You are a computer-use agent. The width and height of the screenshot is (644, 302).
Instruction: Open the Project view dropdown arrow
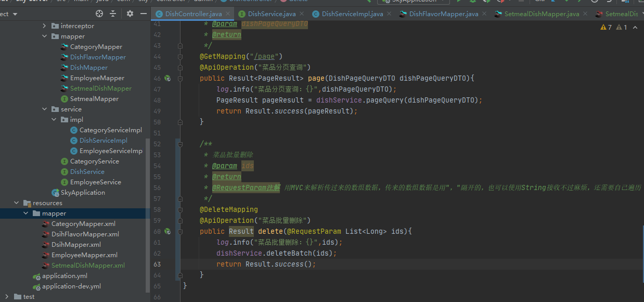[15, 14]
